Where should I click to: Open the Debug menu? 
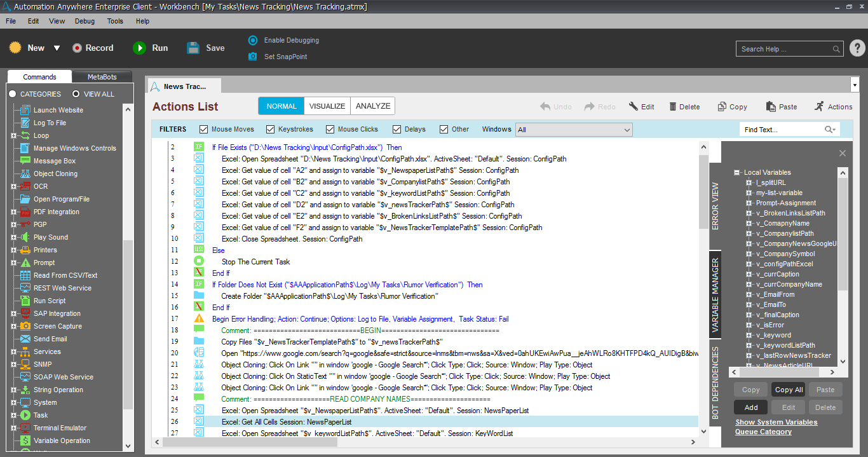(x=85, y=21)
